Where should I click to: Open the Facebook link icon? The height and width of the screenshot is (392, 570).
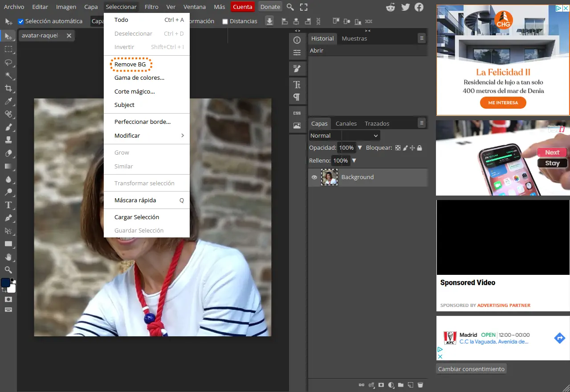[x=419, y=7]
